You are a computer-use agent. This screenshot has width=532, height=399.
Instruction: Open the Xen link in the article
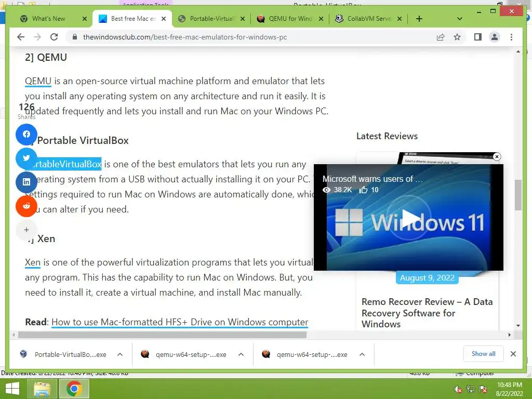(x=33, y=262)
